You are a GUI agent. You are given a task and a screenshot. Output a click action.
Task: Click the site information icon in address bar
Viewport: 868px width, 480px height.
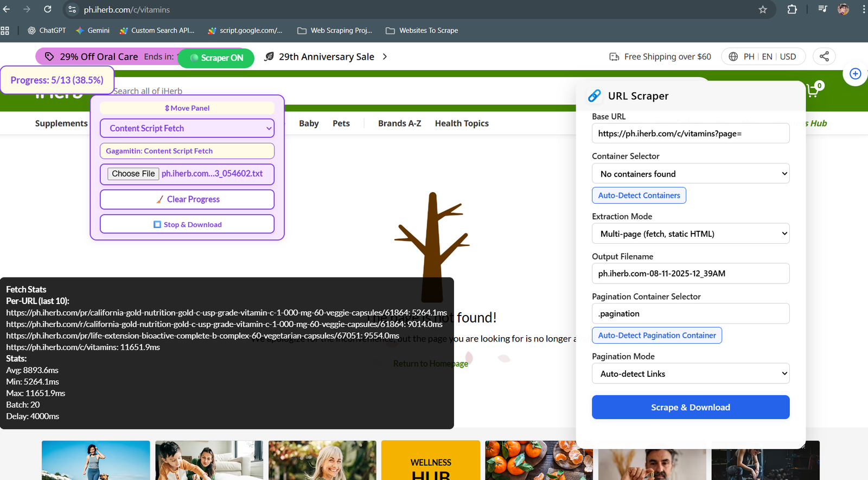click(72, 10)
